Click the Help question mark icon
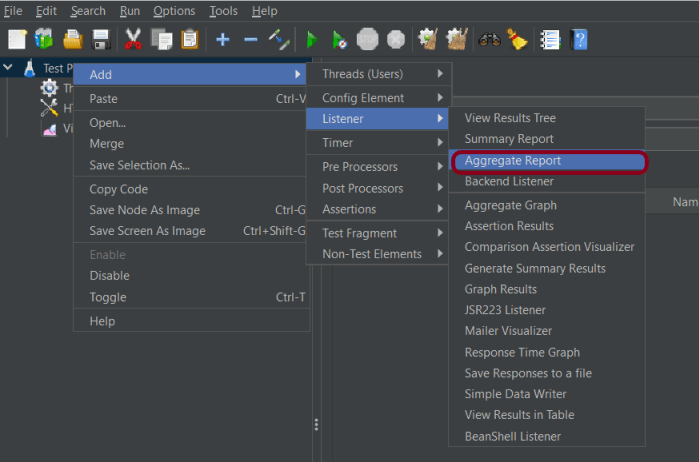 click(x=578, y=40)
